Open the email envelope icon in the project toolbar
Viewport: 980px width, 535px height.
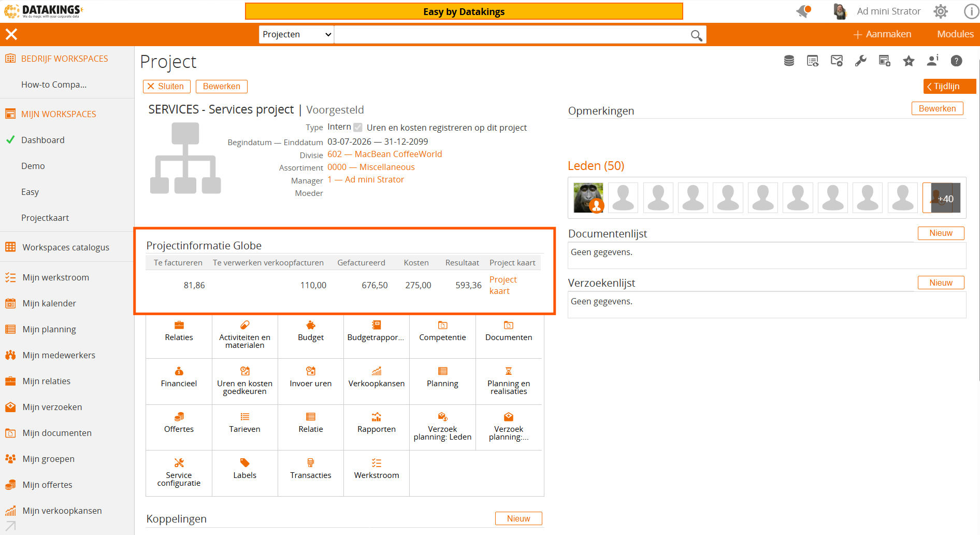(837, 61)
